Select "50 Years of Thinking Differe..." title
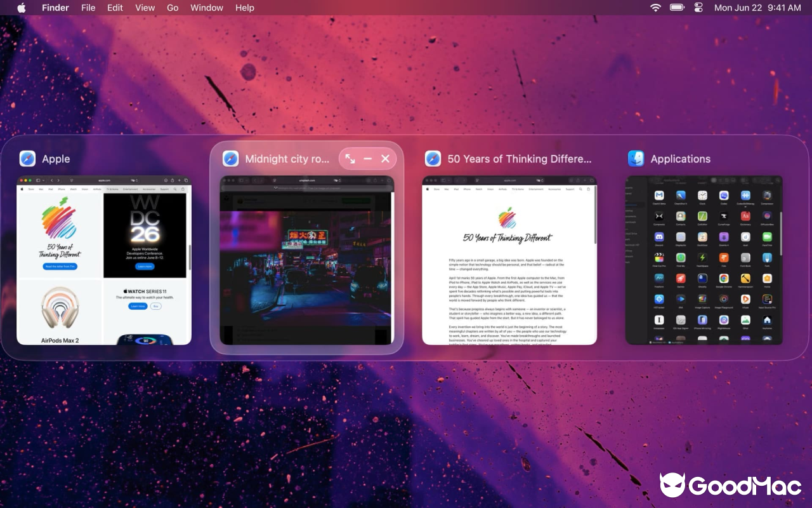The width and height of the screenshot is (812, 508). pyautogui.click(x=520, y=159)
